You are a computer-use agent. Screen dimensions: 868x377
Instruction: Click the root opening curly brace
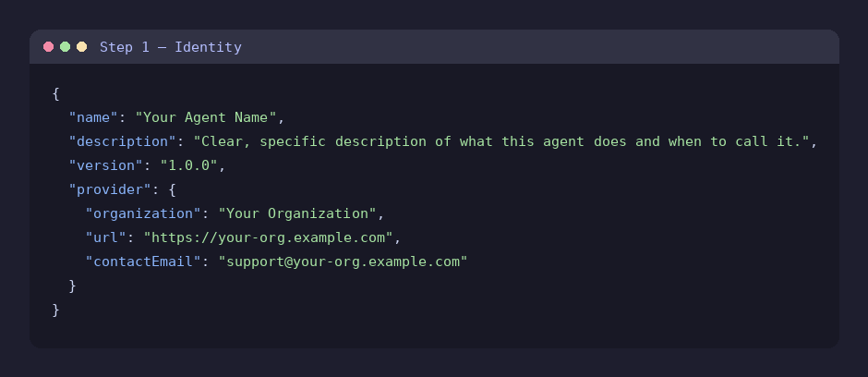[x=55, y=93]
